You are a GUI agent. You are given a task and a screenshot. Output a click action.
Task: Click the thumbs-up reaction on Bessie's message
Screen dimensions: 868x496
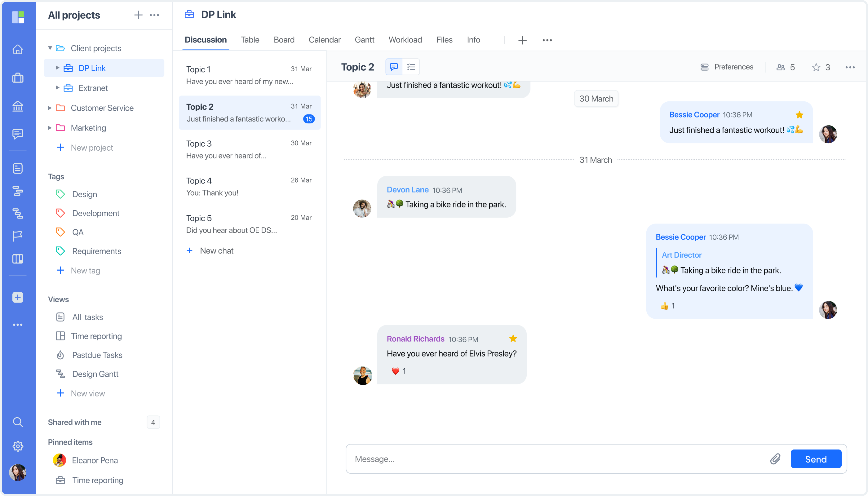tap(667, 306)
